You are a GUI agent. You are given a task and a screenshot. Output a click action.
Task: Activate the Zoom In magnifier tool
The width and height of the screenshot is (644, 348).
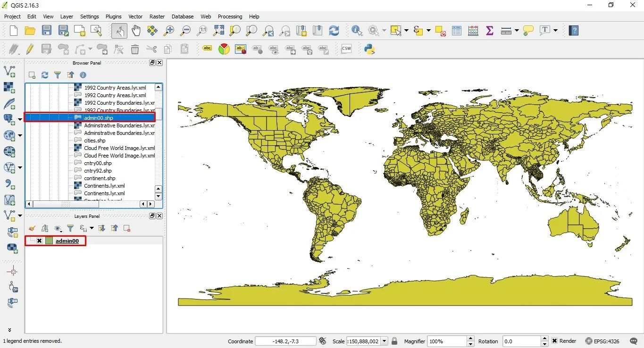tap(169, 31)
